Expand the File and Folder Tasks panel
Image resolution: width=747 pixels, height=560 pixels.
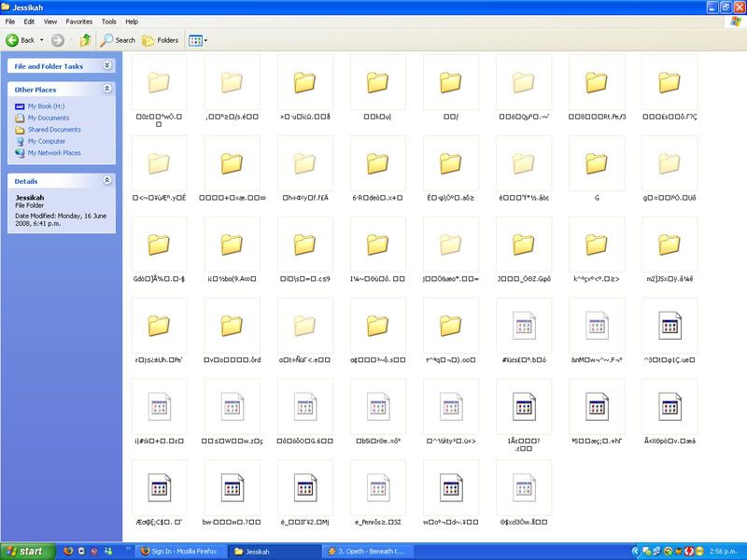click(106, 66)
